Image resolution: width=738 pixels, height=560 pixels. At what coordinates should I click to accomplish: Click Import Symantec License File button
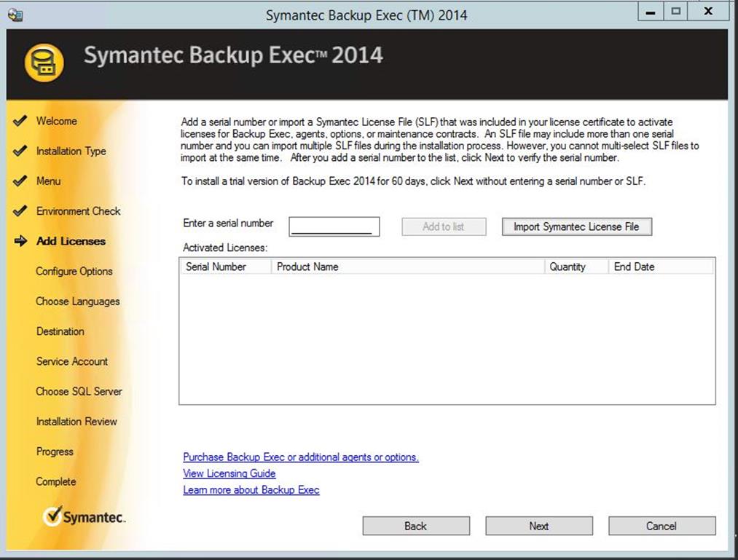tap(576, 226)
